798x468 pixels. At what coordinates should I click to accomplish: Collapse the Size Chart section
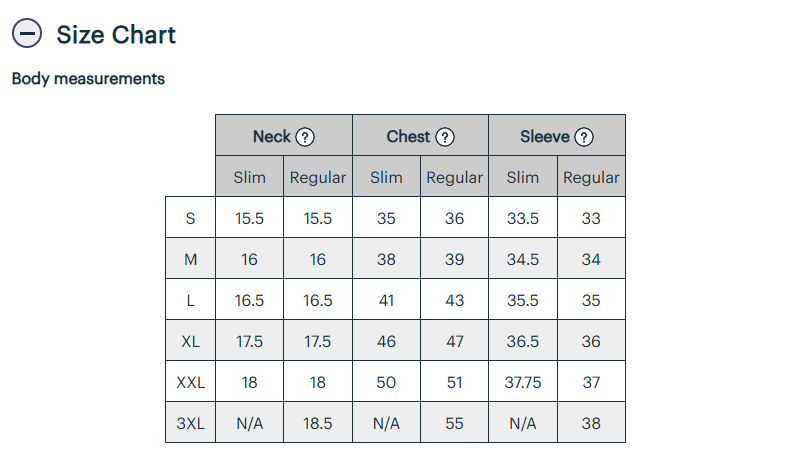tap(26, 34)
